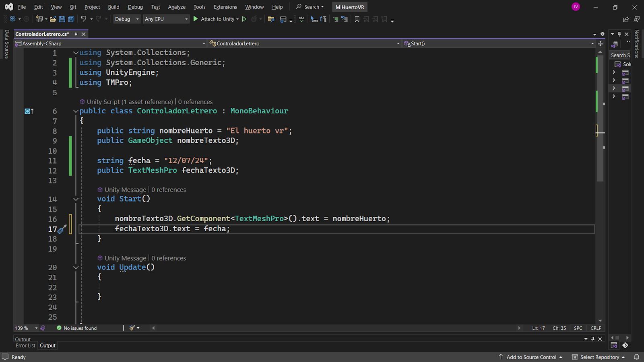Open the Build menu
This screenshot has height=362, width=644.
(114, 7)
